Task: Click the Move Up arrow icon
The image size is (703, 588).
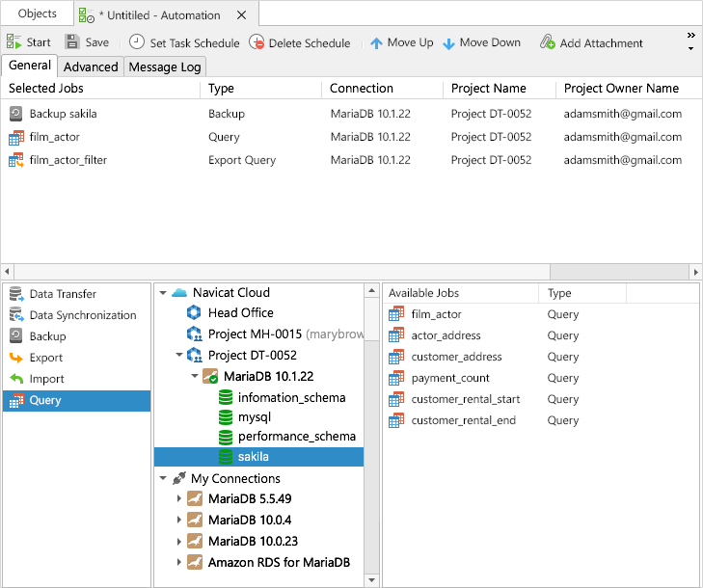Action: 377,43
